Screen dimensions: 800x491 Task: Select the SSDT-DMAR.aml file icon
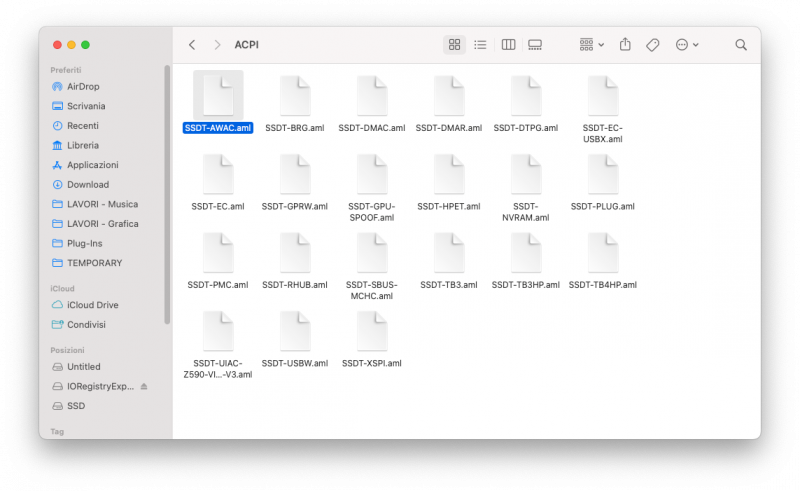(449, 95)
